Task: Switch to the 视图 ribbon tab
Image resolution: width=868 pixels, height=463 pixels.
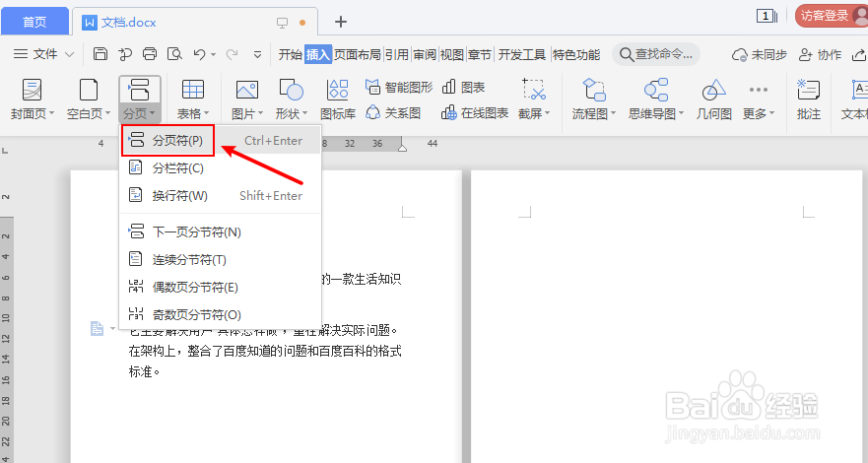Action: click(x=451, y=54)
